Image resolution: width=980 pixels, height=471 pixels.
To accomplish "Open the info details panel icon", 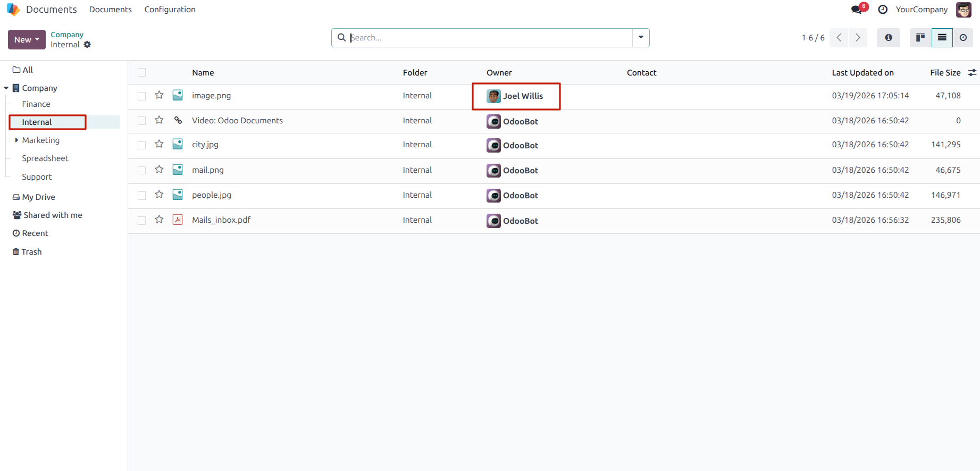I will [889, 38].
